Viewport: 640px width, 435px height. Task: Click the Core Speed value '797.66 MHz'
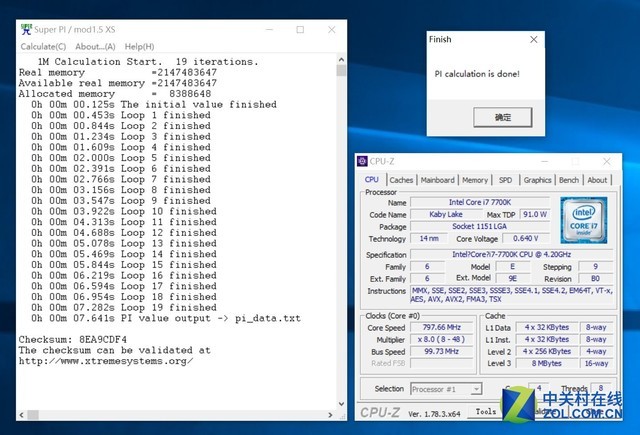(x=442, y=328)
